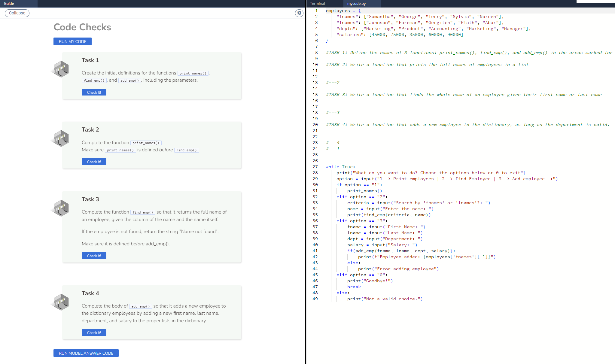Click print("Error adding employee") line
615x364 pixels.
[398, 269]
